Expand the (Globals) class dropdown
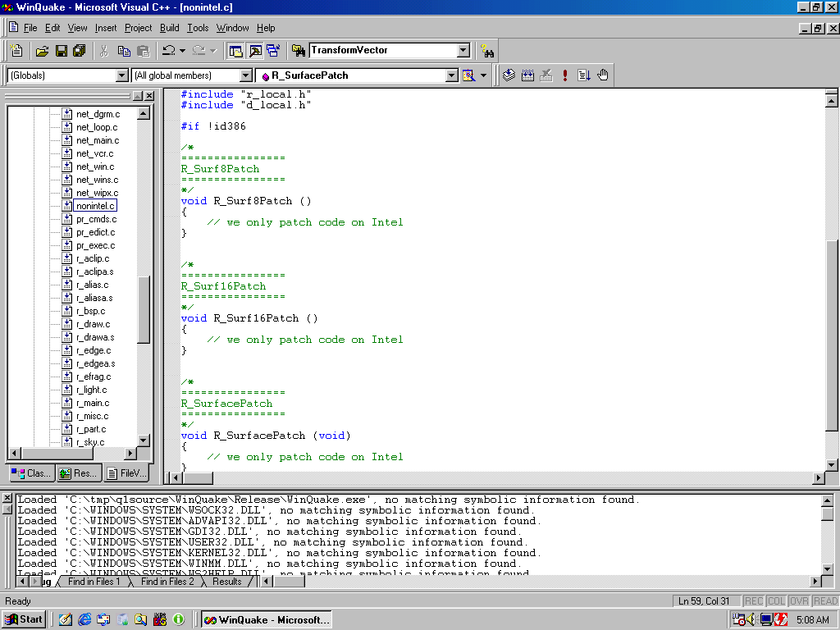Image resolution: width=840 pixels, height=630 pixels. point(122,75)
